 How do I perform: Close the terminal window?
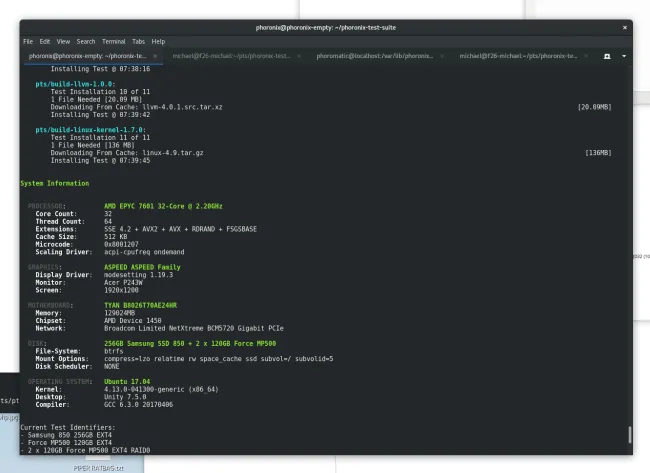[625, 26]
